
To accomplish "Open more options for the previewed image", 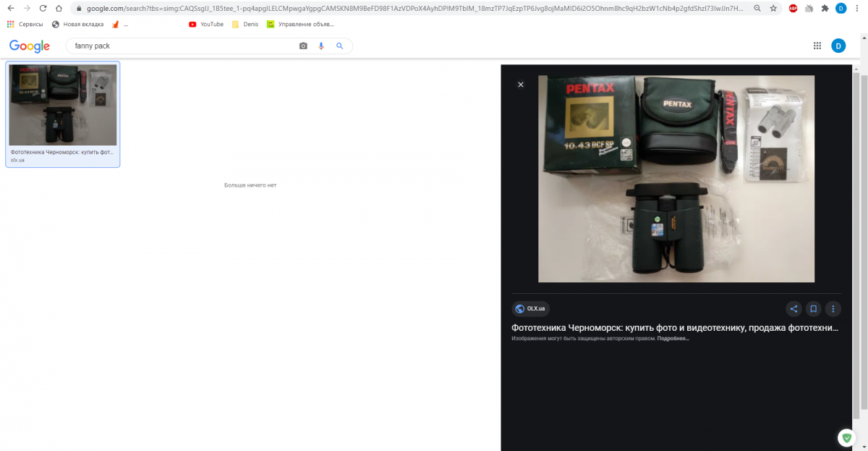I will (x=833, y=309).
